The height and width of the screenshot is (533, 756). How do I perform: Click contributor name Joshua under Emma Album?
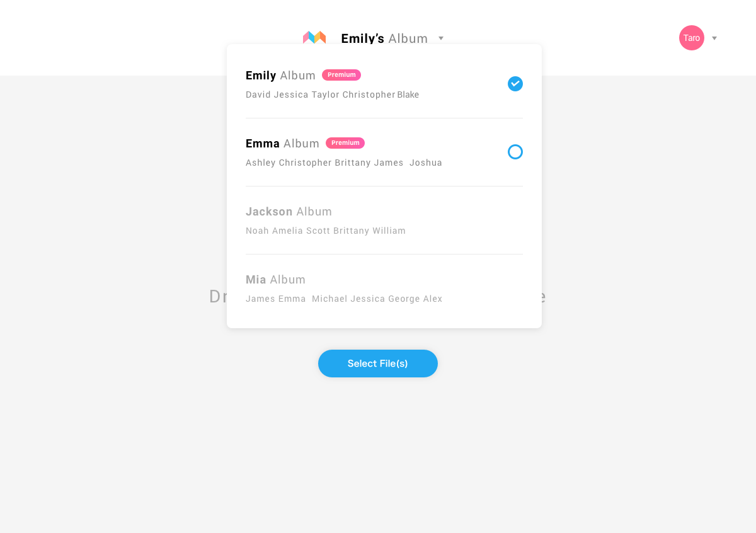pos(426,163)
